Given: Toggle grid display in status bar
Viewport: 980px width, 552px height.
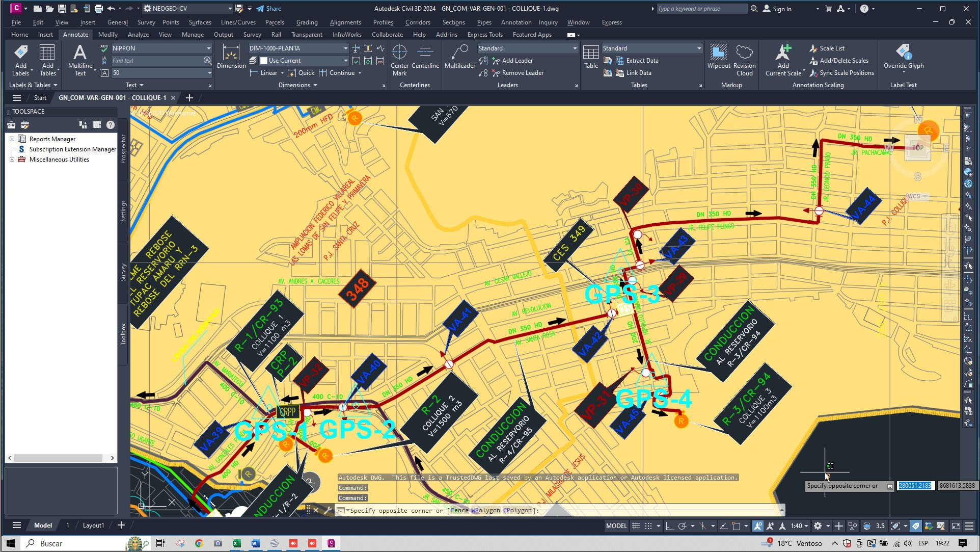Looking at the screenshot, I should point(636,526).
